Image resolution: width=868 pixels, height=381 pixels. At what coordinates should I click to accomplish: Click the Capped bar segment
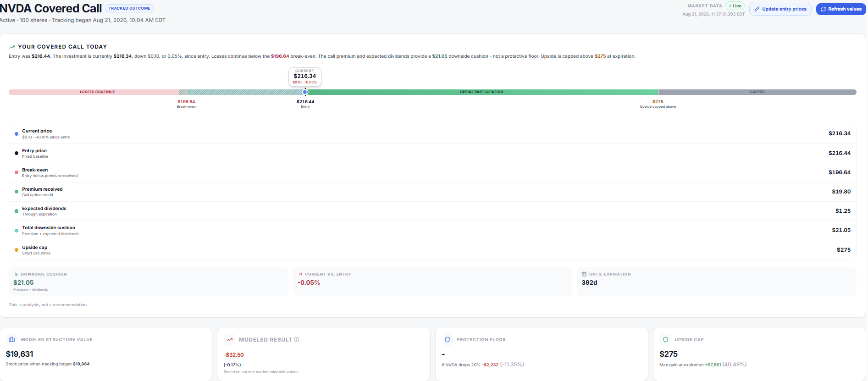[757, 92]
